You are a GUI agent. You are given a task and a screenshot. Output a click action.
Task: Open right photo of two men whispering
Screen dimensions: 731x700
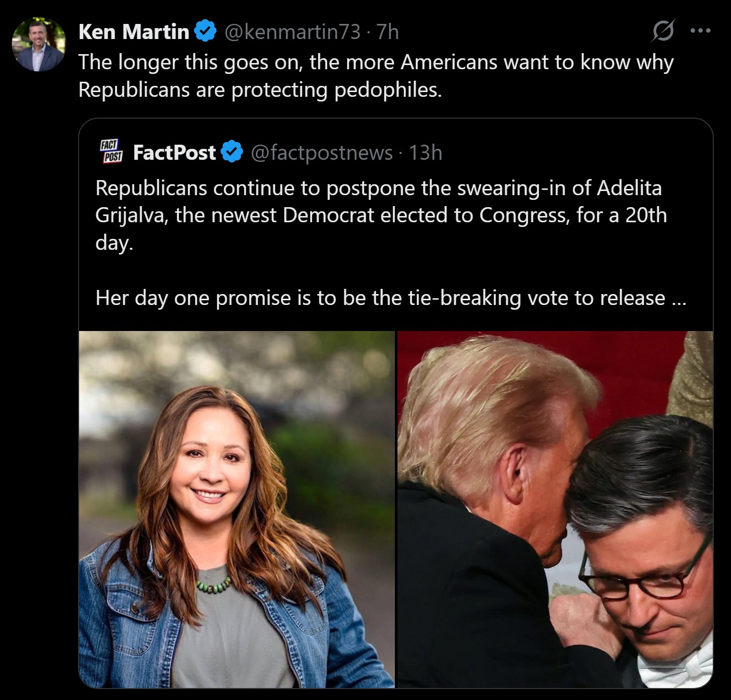[555, 509]
